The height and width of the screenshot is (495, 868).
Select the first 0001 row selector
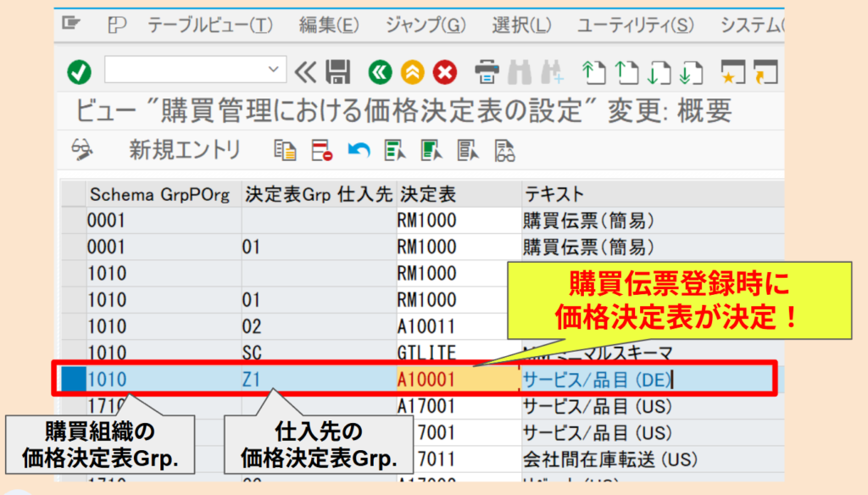[74, 221]
